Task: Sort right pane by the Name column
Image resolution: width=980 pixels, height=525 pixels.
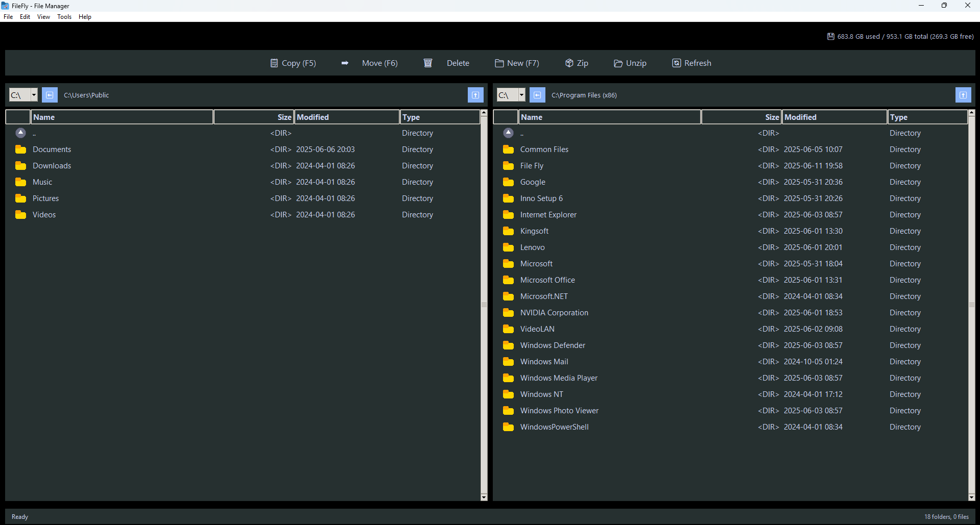Action: tap(532, 117)
